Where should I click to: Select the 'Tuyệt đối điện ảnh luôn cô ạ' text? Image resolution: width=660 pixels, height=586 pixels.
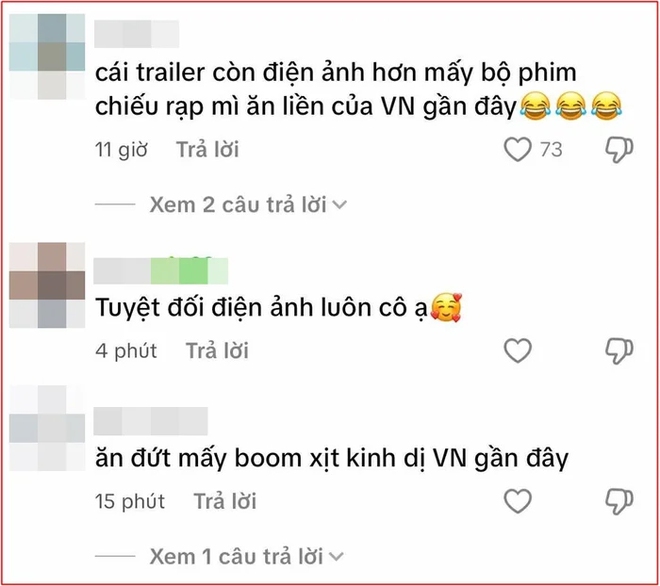click(261, 308)
